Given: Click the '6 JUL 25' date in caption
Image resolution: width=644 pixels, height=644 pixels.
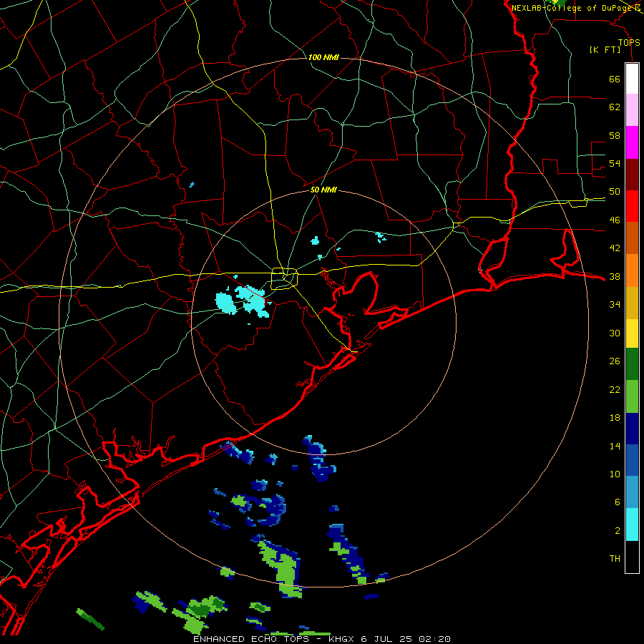Looking at the screenshot, I should 386,639.
